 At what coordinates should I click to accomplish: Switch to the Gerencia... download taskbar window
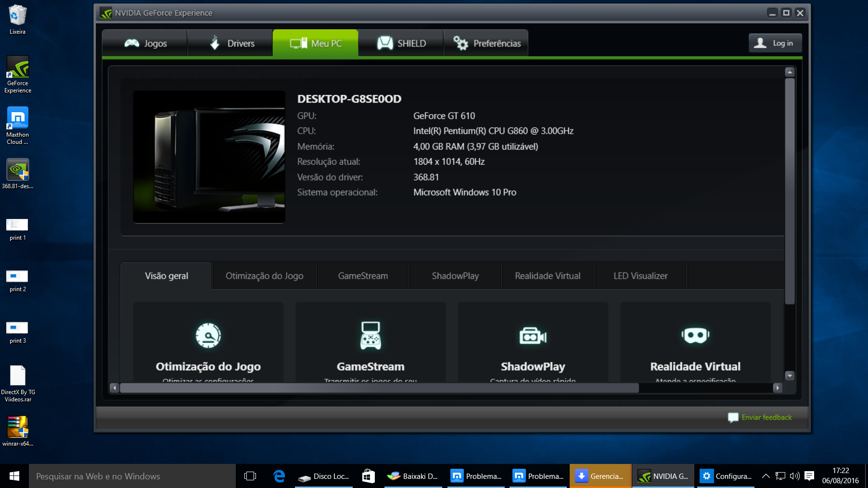(600, 476)
